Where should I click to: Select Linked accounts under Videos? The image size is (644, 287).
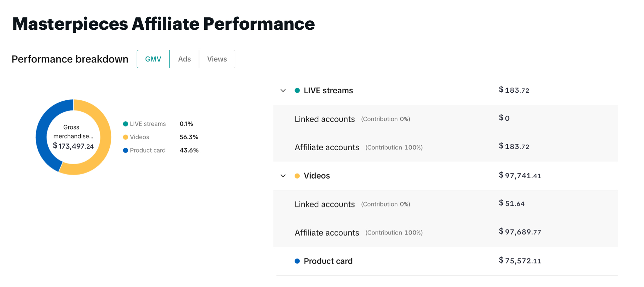click(325, 204)
